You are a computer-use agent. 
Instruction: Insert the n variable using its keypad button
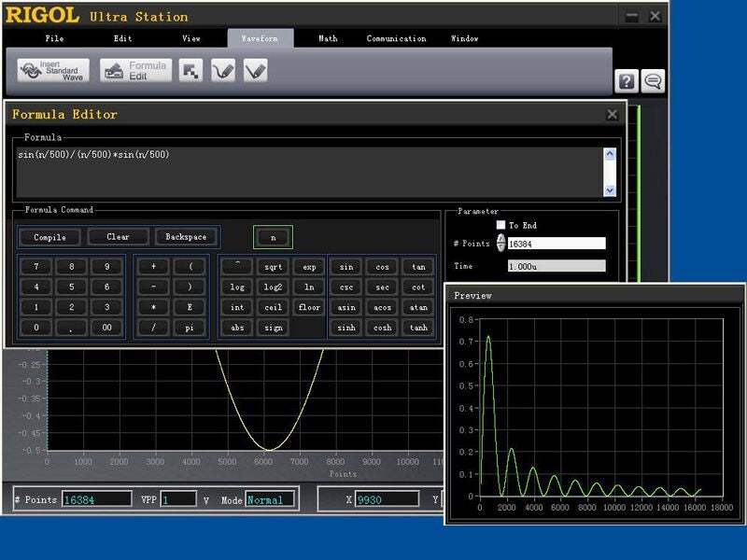coord(272,236)
